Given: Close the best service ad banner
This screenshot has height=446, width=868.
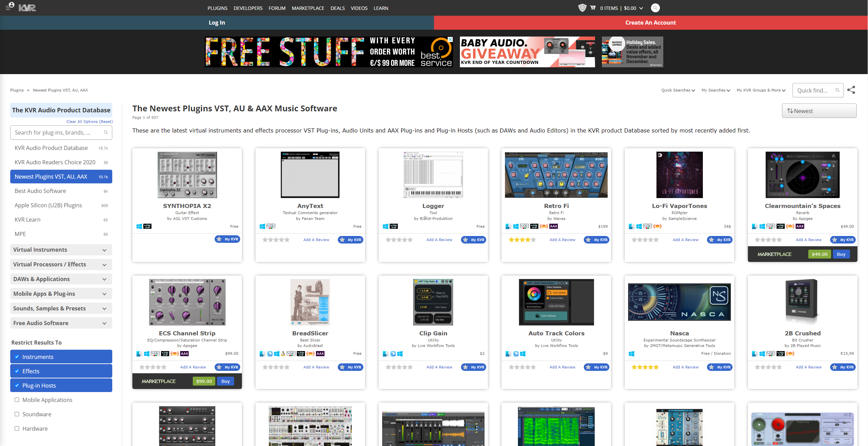Looking at the screenshot, I should tap(450, 39).
